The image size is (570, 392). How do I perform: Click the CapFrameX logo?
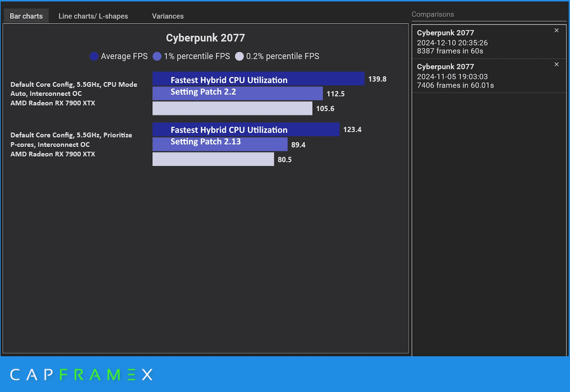(x=81, y=375)
